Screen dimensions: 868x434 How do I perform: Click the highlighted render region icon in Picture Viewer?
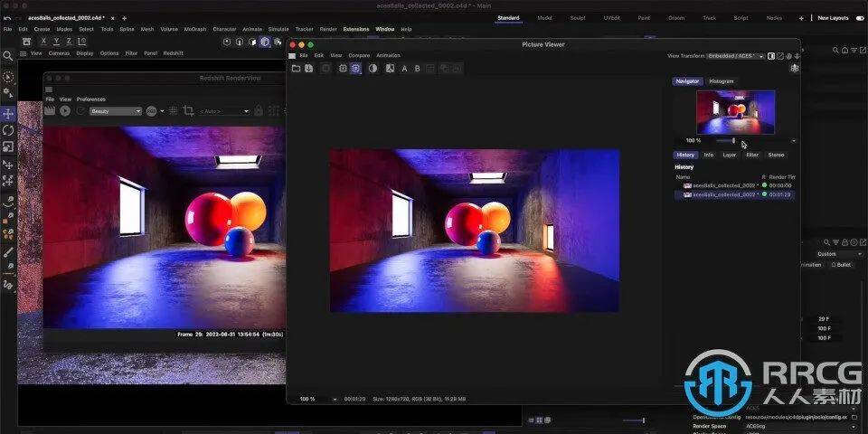tap(356, 68)
